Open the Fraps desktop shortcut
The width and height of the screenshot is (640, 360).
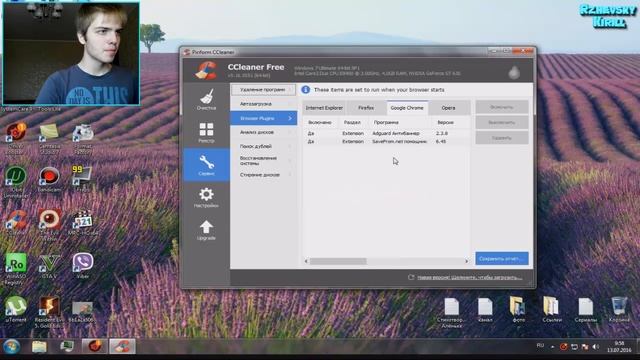pyautogui.click(x=82, y=178)
